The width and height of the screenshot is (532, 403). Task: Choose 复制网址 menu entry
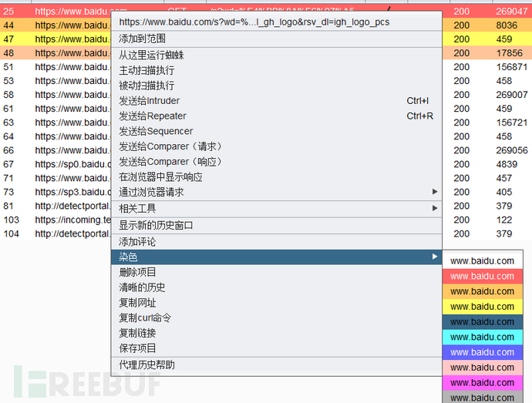coord(277,303)
